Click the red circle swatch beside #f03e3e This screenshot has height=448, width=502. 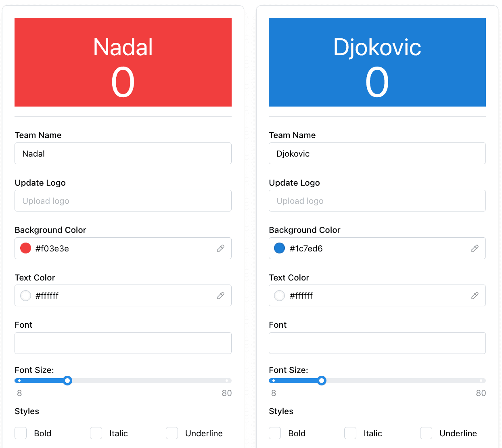tap(25, 248)
